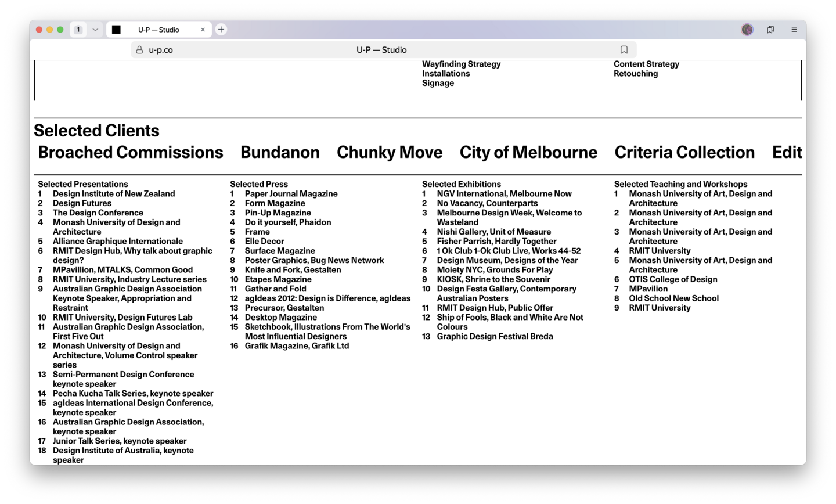Click the Retouching service text
This screenshot has width=836, height=504.
[636, 74]
